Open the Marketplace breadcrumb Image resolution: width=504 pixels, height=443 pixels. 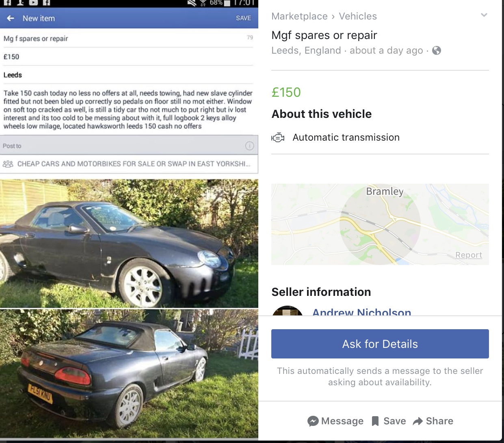pyautogui.click(x=299, y=16)
